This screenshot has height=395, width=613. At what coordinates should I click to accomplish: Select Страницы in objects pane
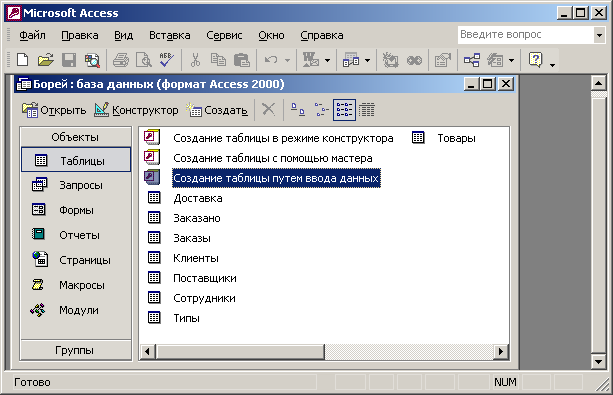pos(71,260)
